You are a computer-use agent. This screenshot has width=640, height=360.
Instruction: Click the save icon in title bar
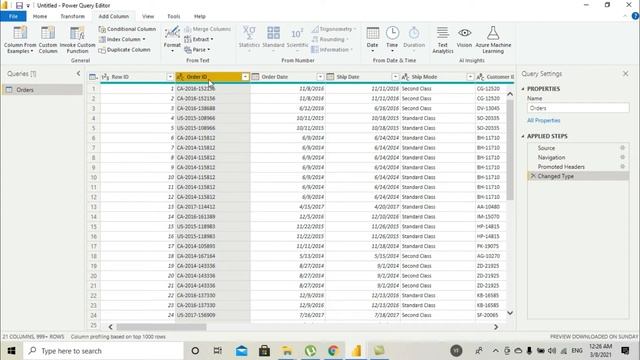[x=19, y=5]
